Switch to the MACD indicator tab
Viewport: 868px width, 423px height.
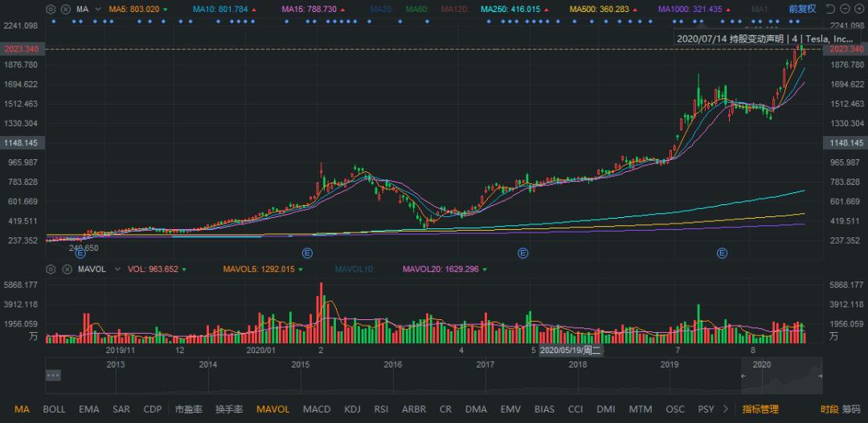[x=317, y=409]
